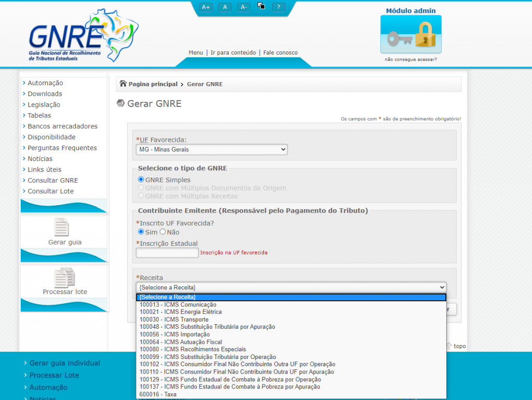Click the A- decrease font size icon
532x400 pixels.
[244, 7]
